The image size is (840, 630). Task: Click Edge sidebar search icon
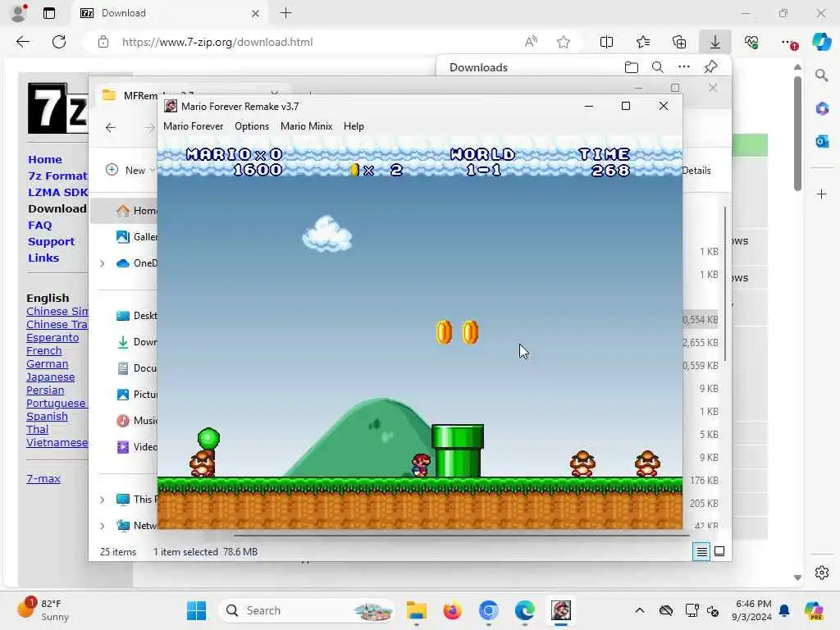tap(821, 75)
